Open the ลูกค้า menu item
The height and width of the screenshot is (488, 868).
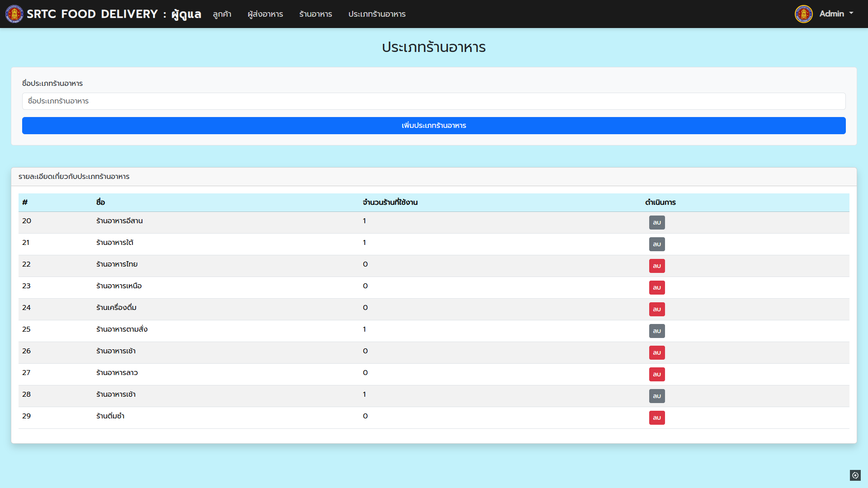pos(222,14)
